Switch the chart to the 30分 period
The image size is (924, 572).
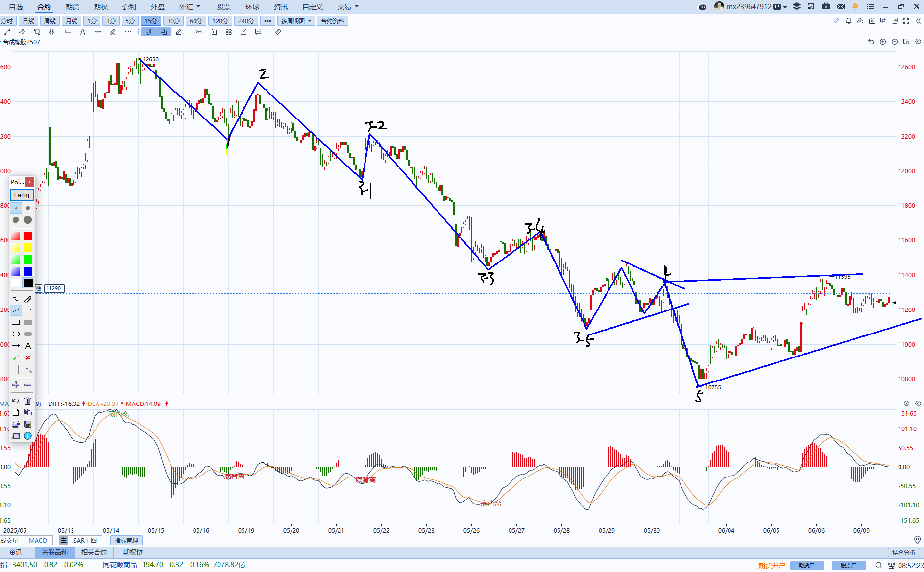point(173,21)
